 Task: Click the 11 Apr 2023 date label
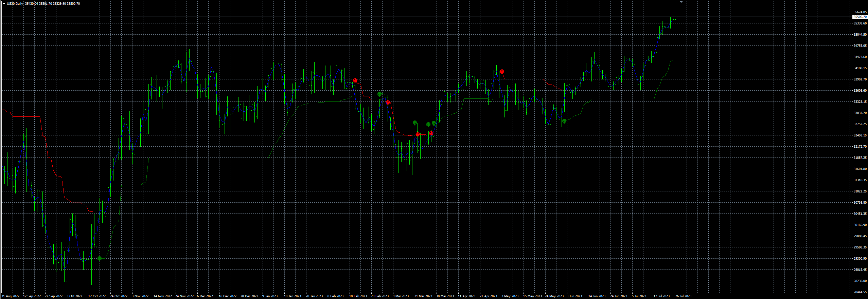(467, 296)
